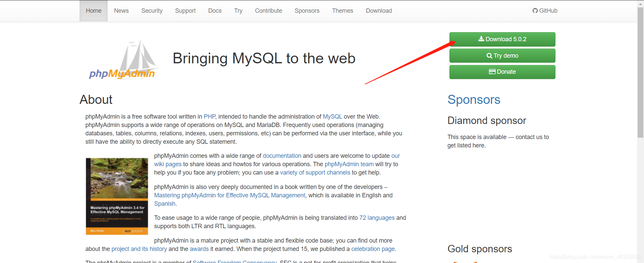The image size is (644, 263).
Task: Click the Donate button
Action: 502,72
